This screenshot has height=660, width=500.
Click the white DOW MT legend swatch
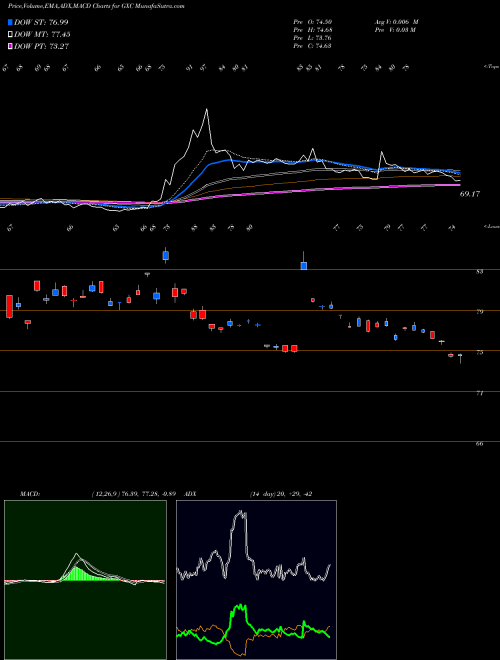(x=11, y=35)
